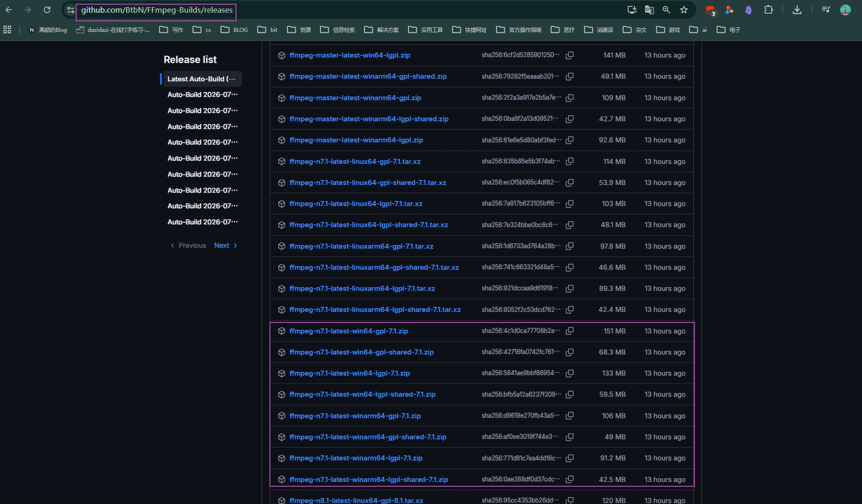This screenshot has height=504, width=862.
Task: Copy sha256 for ffmpeg-master-latest-win64-lgpl.zip
Action: tap(570, 55)
